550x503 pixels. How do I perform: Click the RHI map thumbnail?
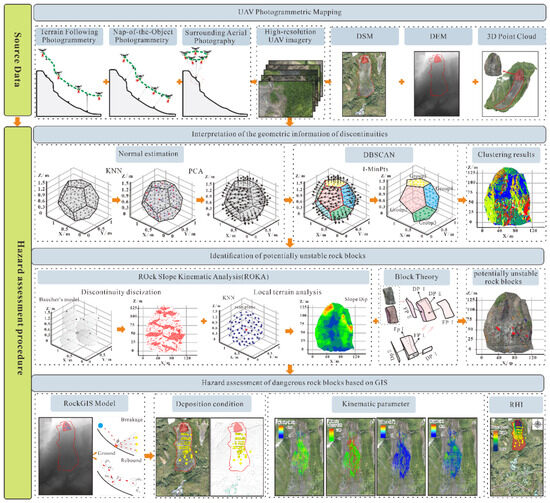[516, 456]
